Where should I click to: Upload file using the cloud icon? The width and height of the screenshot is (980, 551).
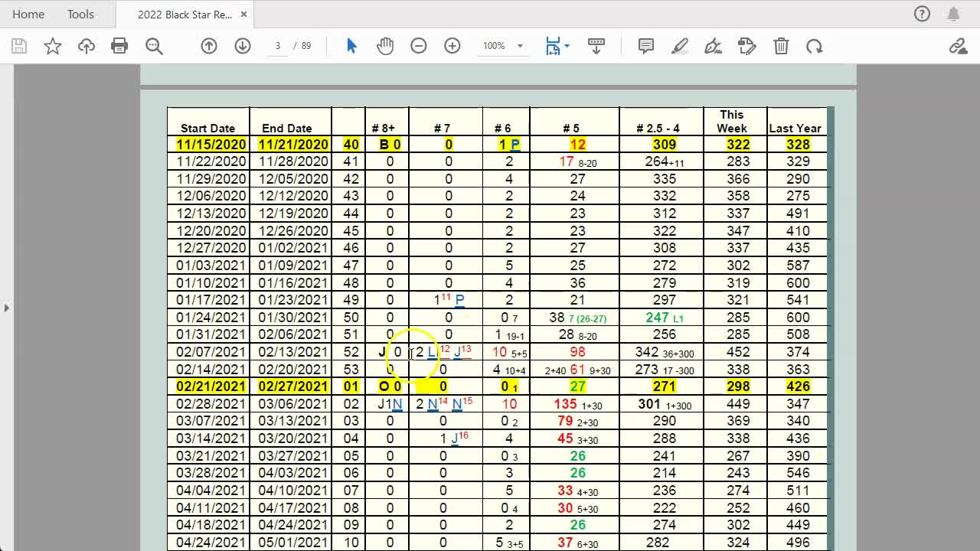(87, 46)
